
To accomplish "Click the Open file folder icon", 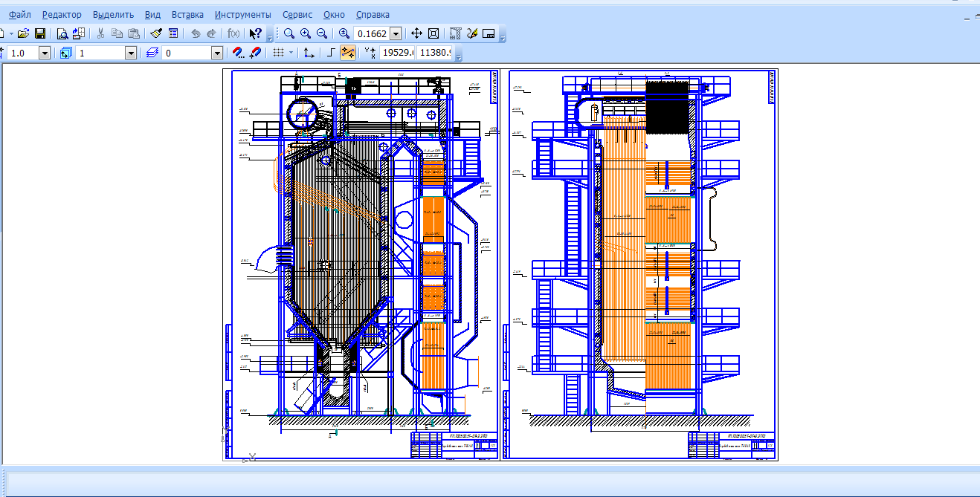I will click(x=23, y=33).
